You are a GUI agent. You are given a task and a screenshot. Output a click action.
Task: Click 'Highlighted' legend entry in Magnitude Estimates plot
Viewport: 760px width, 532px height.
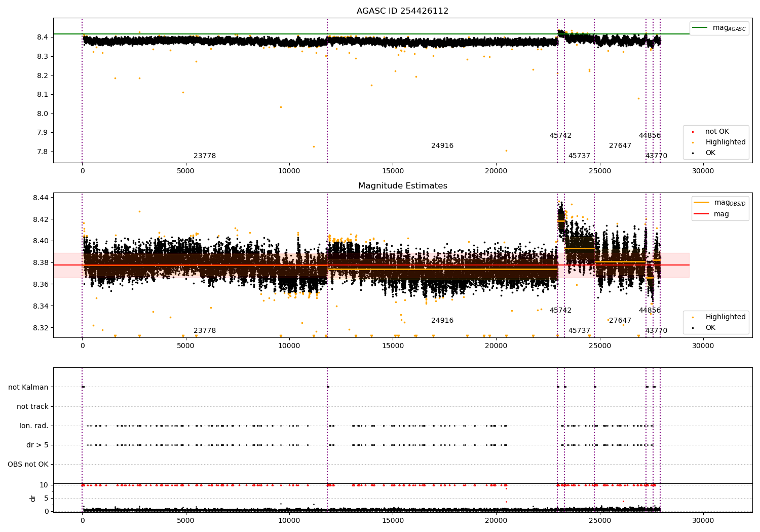click(725, 317)
